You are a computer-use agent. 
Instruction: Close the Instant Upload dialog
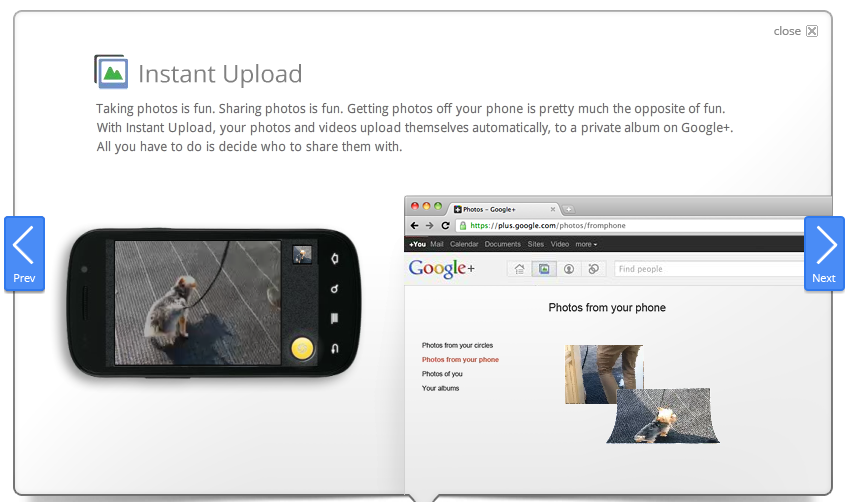click(x=795, y=31)
